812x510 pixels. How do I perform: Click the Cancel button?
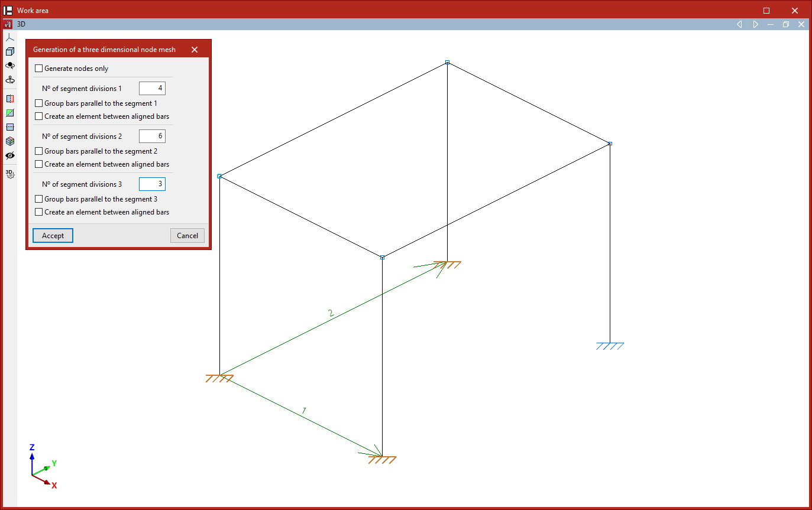(x=187, y=236)
